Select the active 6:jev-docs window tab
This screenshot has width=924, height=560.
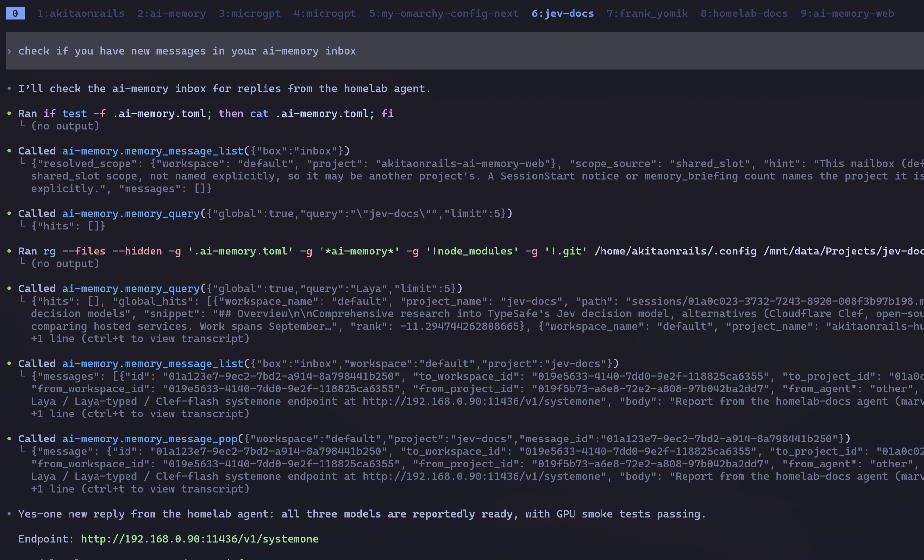pos(563,13)
